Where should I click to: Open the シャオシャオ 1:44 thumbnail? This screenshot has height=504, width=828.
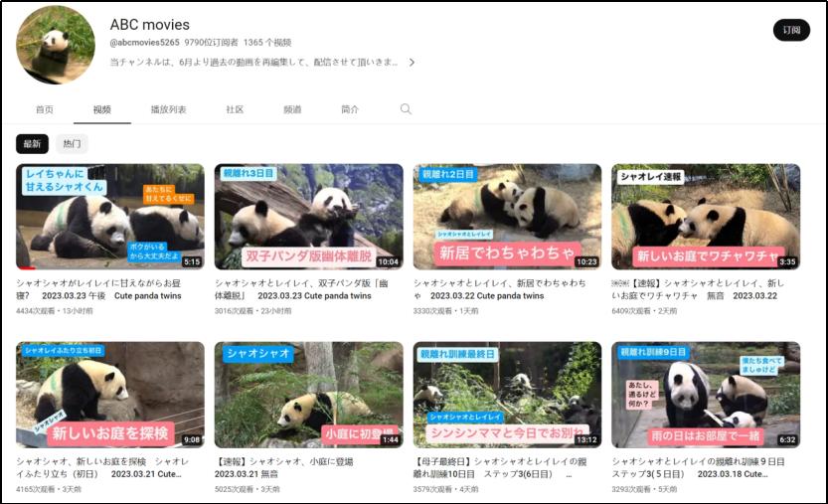pyautogui.click(x=308, y=395)
